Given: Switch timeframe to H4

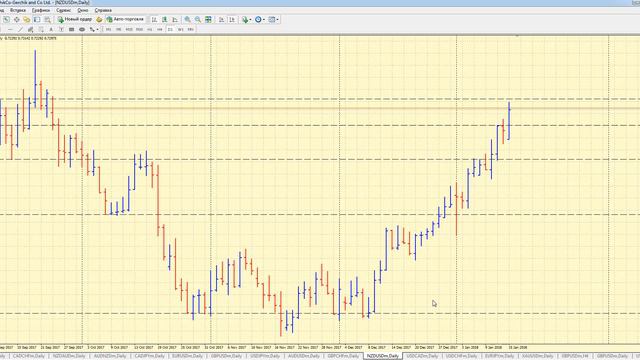Looking at the screenshot, I should pos(160,29).
